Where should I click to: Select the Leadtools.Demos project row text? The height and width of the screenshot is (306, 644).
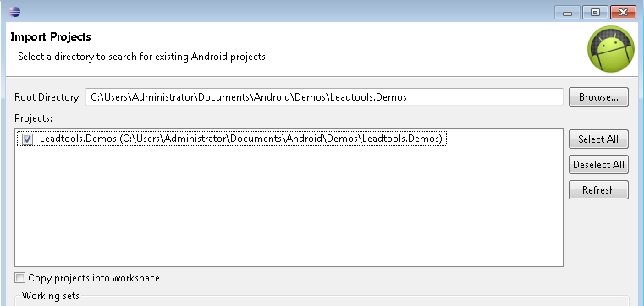(240, 139)
